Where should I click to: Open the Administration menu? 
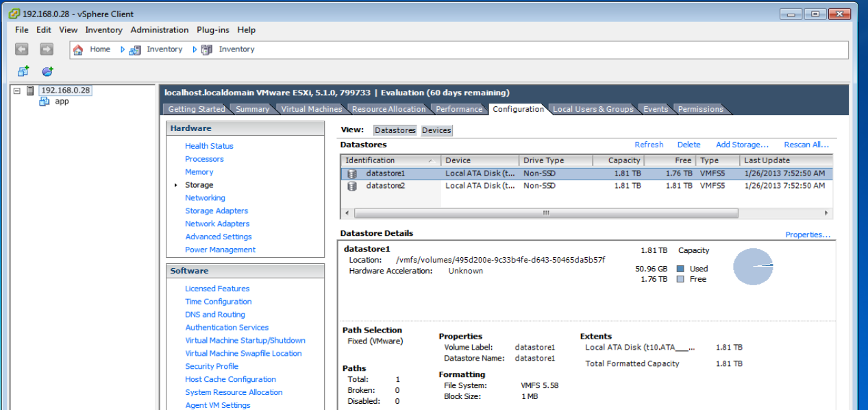(x=160, y=30)
